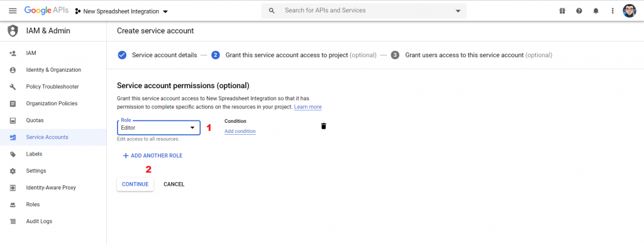Click the IAM & Admin shield icon
This screenshot has width=644, height=245.
pyautogui.click(x=13, y=31)
